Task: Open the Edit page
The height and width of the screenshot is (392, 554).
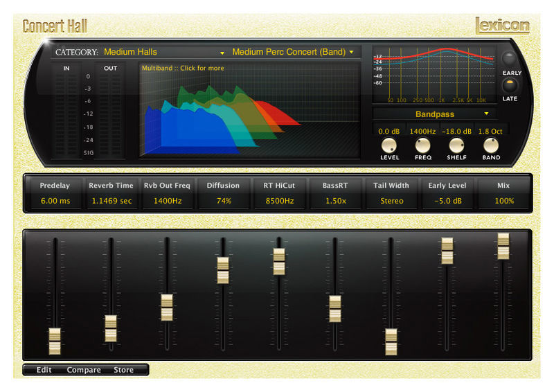Action: [44, 370]
